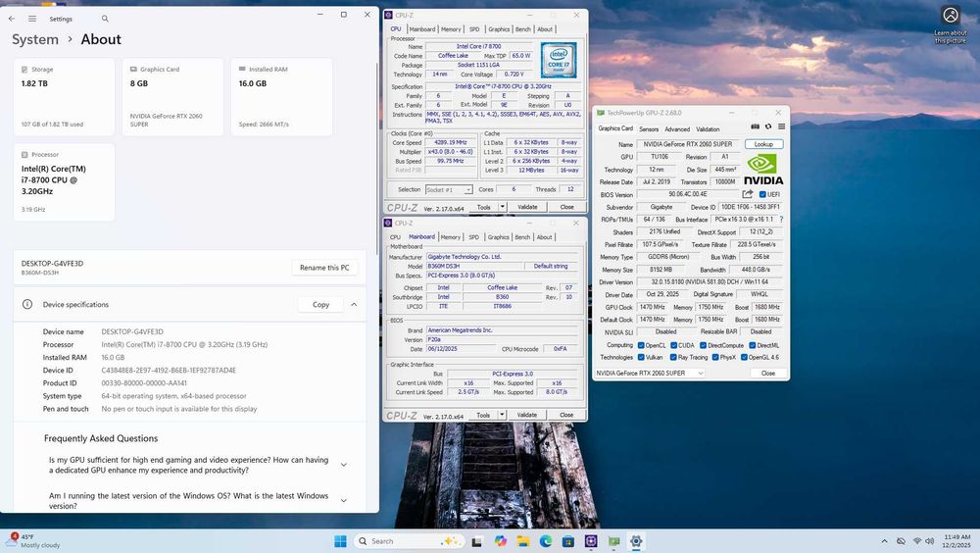Click Validate in upper CPU-Z window
The height and width of the screenshot is (553, 980).
[527, 207]
